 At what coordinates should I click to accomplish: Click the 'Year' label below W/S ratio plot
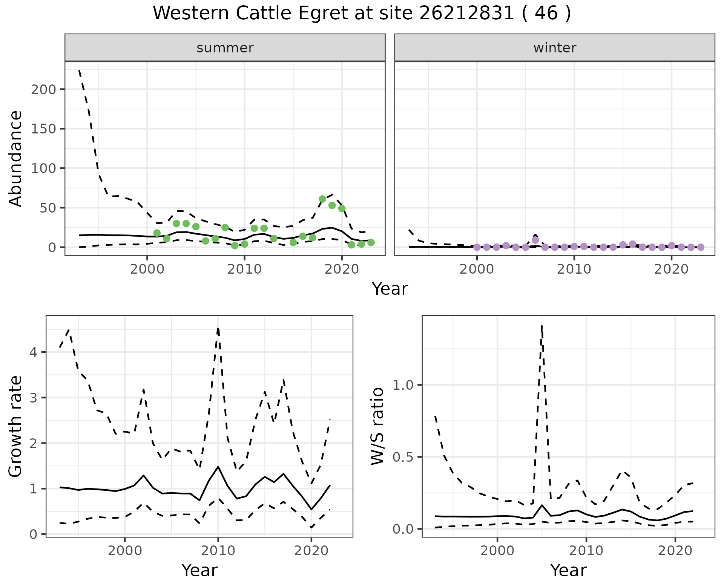click(568, 570)
